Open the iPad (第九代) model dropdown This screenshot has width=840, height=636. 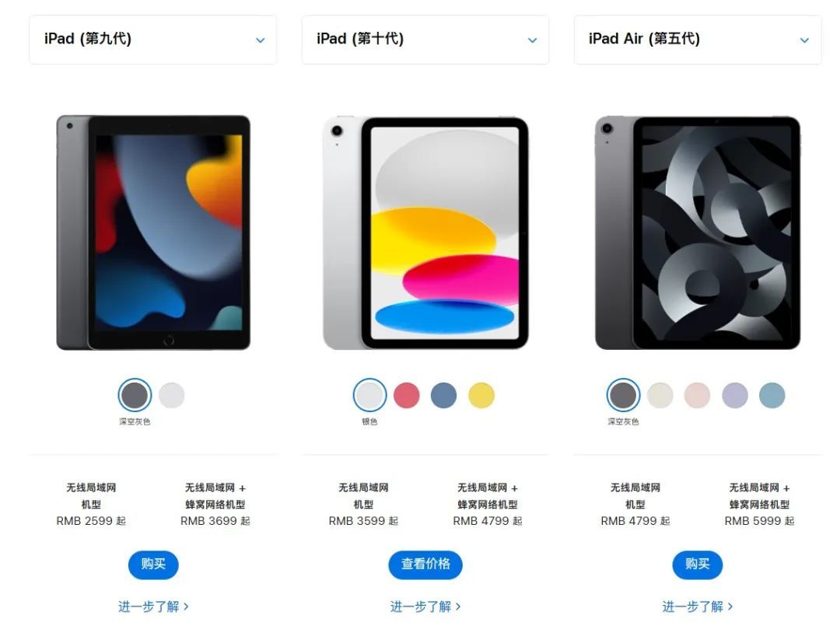[x=152, y=40]
